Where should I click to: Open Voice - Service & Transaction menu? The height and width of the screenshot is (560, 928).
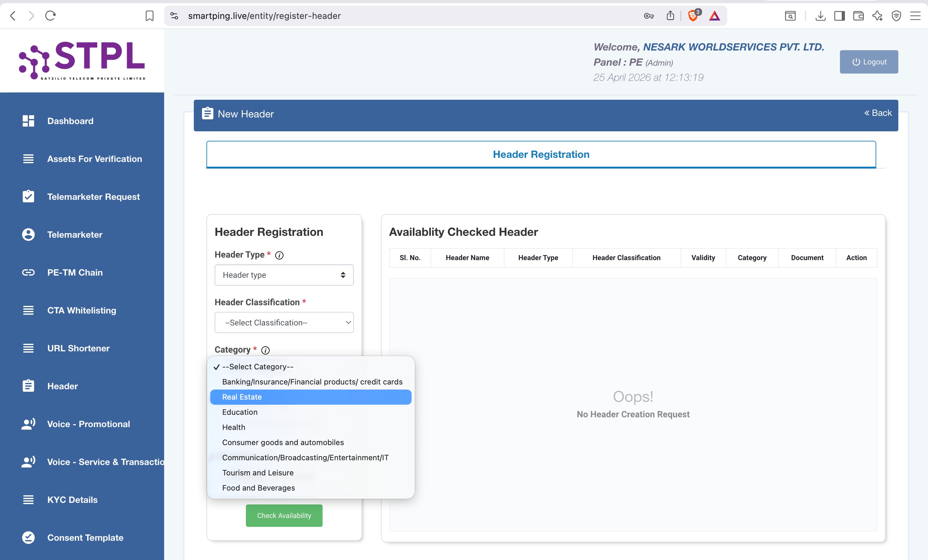pyautogui.click(x=105, y=462)
